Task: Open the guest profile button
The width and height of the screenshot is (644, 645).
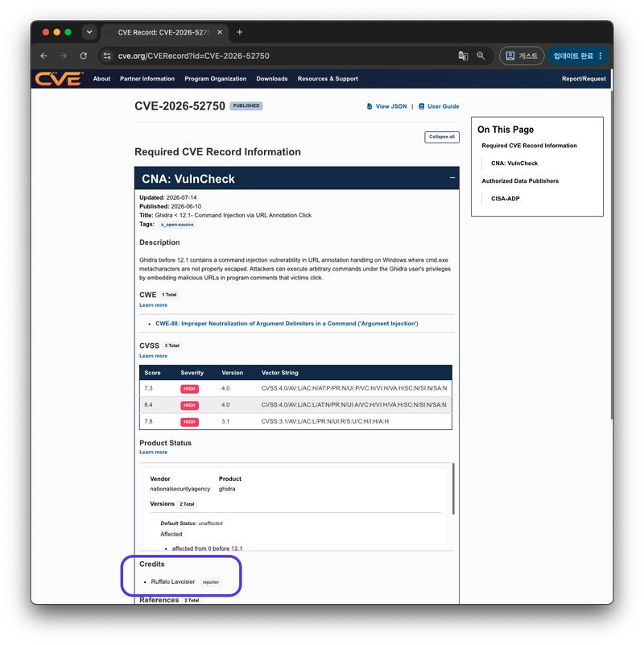Action: click(x=522, y=56)
